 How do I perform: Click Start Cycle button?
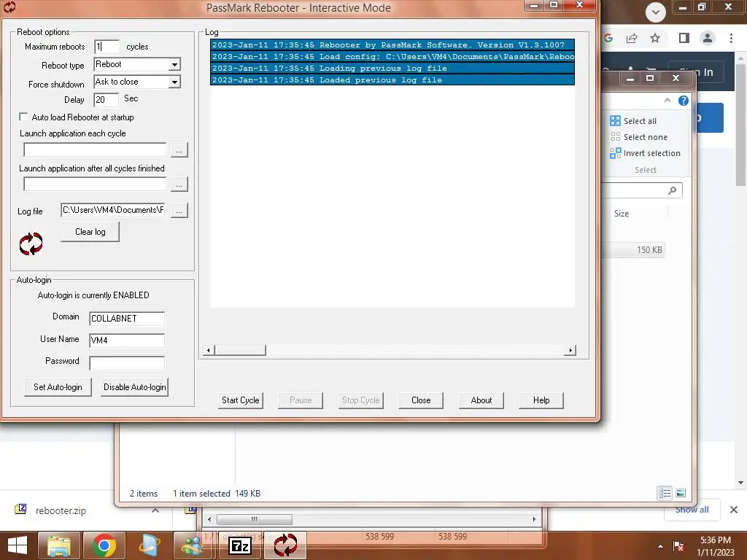coord(240,400)
